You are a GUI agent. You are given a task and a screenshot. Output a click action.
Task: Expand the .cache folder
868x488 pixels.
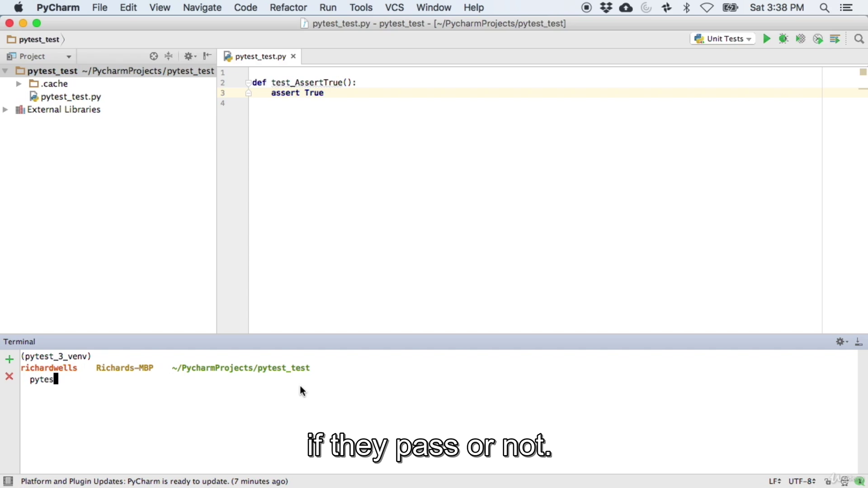coord(19,84)
